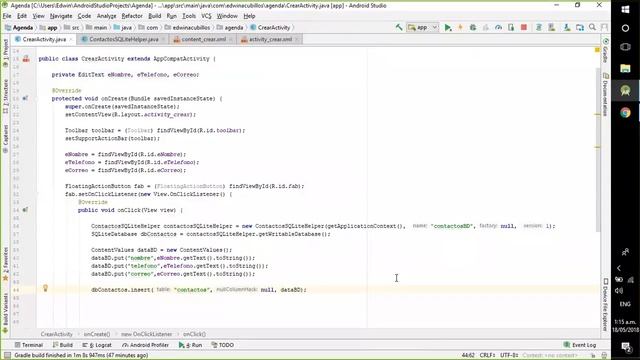
Task: Click the UTF-8 encoding selector in status bar
Action: click(509, 356)
